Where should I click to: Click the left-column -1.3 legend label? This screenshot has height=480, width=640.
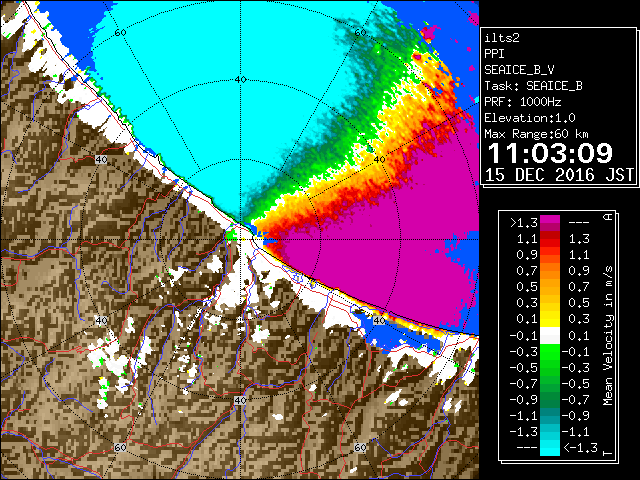pyautogui.click(x=523, y=431)
